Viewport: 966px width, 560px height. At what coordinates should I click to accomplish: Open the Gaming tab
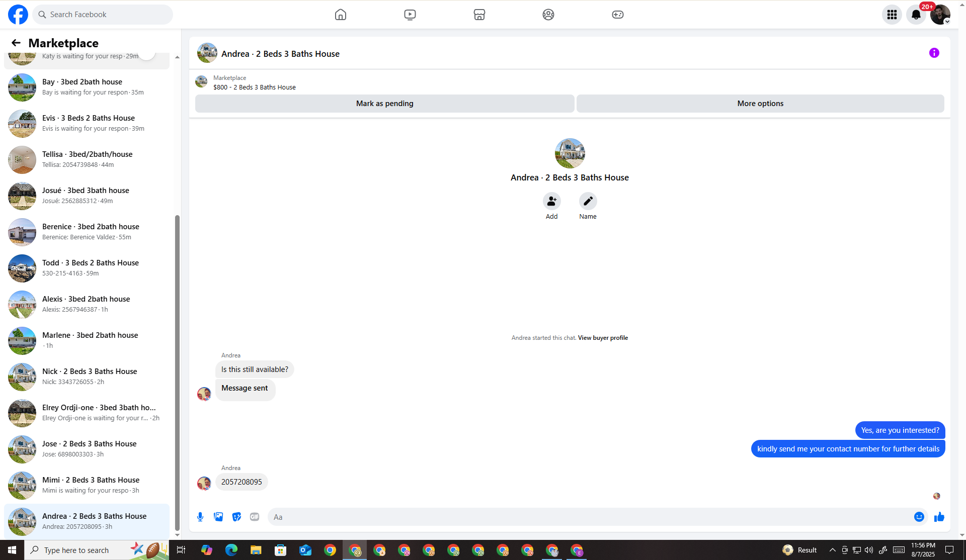617,15
